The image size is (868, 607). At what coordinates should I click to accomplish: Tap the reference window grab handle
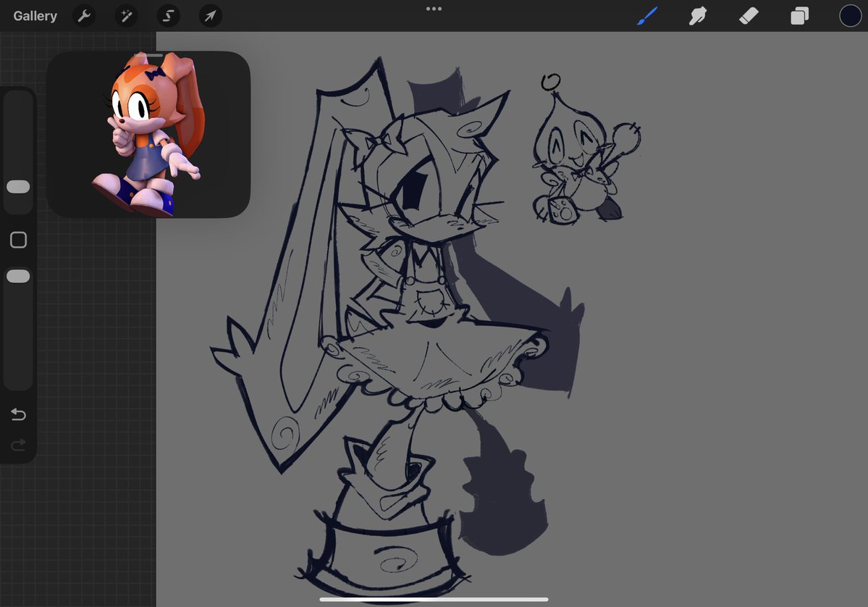pos(148,55)
